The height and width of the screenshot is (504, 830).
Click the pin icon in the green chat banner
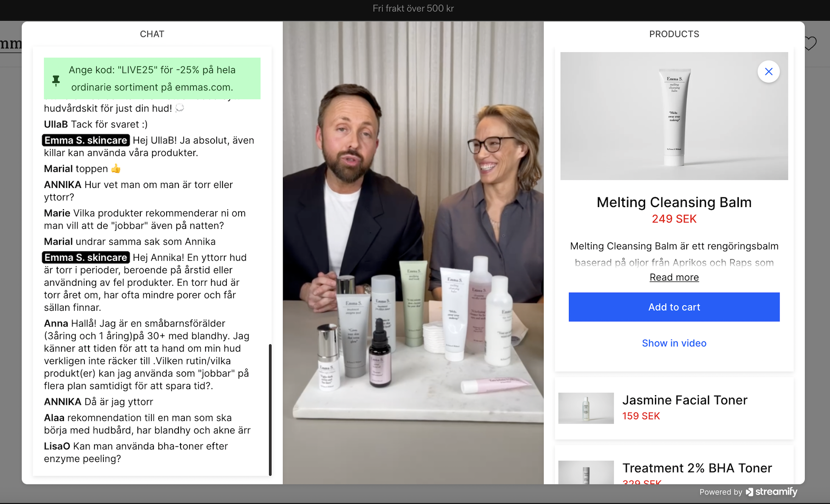point(56,80)
